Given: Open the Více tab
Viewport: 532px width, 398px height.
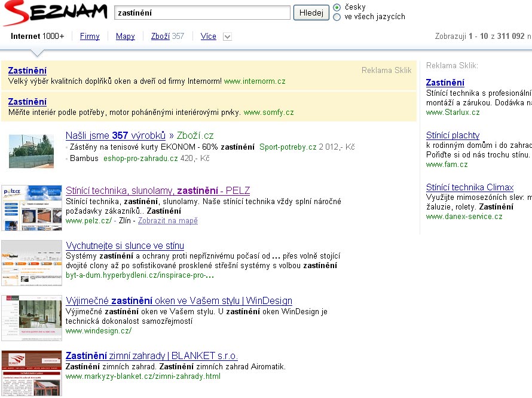Looking at the screenshot, I should pyautogui.click(x=209, y=37).
